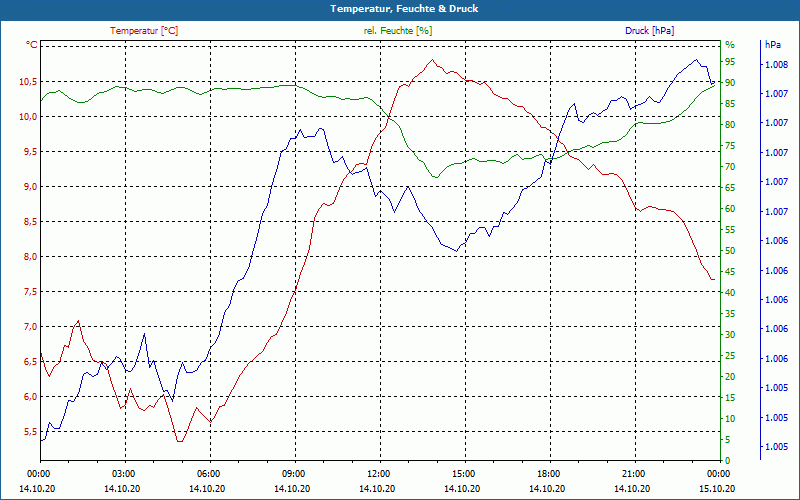Click the chart title 'Temperatur, Feuchte & Druck'

404,9
